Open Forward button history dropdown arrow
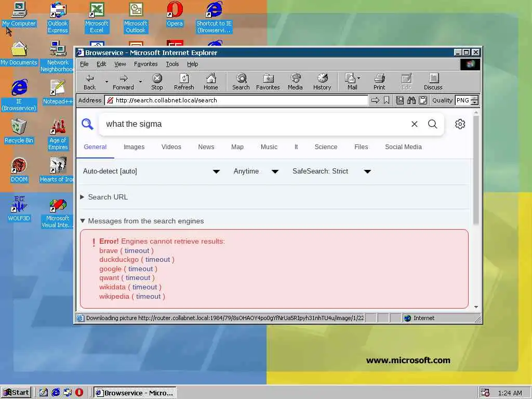 (140, 82)
